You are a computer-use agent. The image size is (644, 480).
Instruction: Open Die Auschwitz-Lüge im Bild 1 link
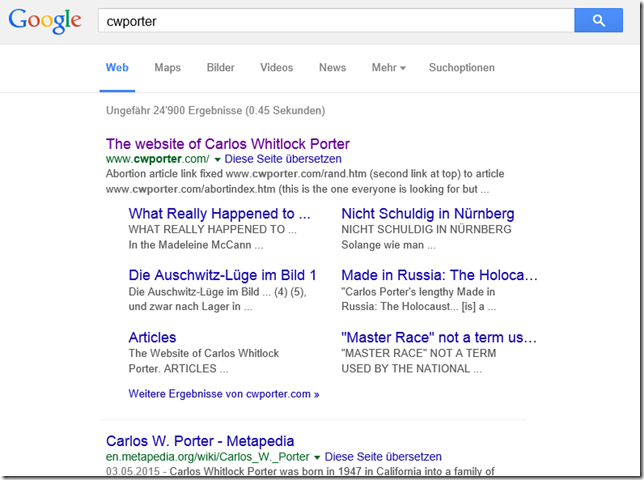click(222, 275)
